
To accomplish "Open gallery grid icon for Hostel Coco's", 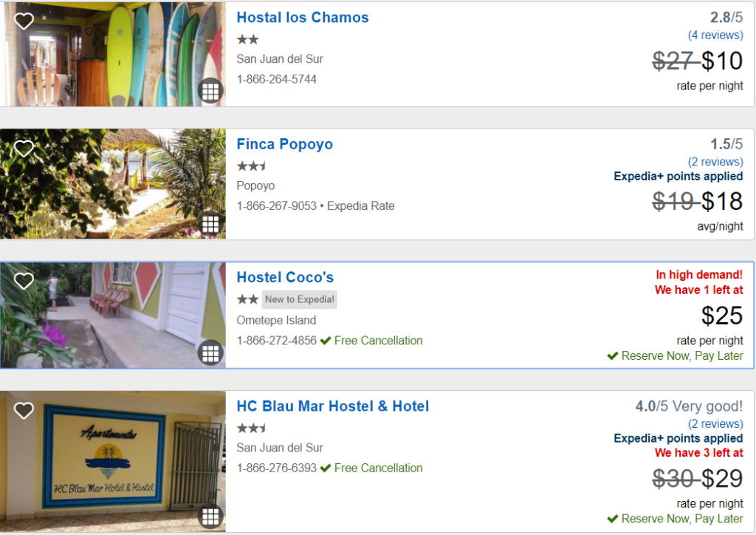I will click(210, 353).
